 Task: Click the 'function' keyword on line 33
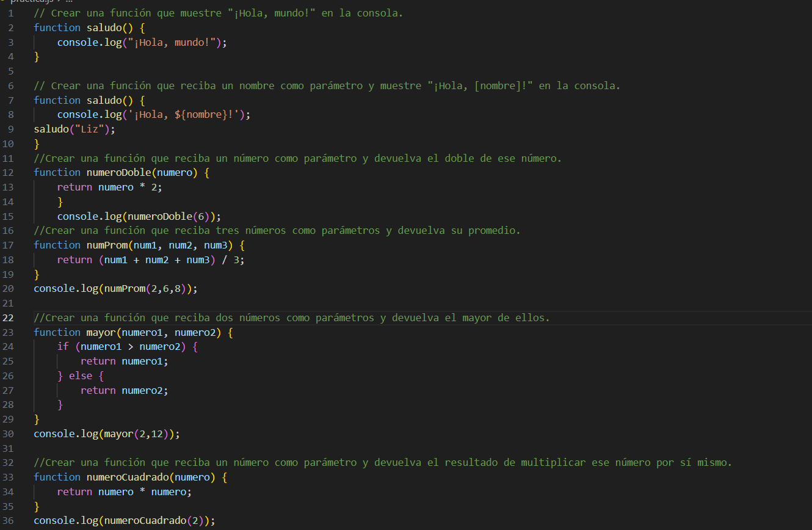pos(57,477)
